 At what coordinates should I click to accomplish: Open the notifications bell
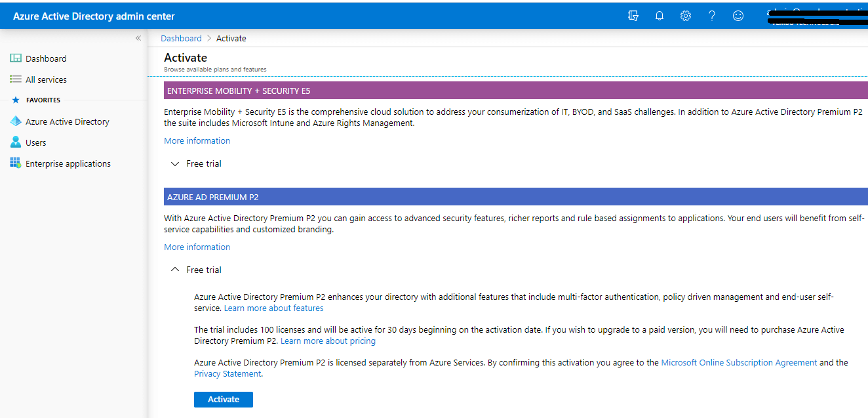pos(660,16)
